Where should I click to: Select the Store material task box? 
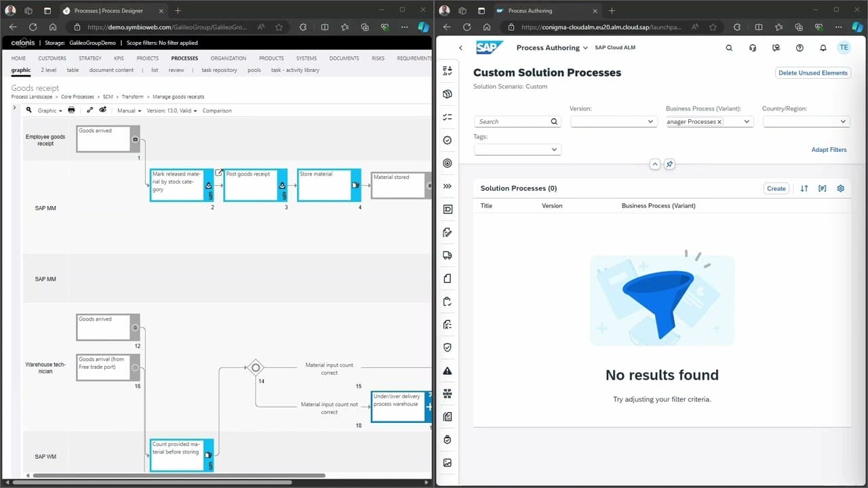pyautogui.click(x=329, y=185)
